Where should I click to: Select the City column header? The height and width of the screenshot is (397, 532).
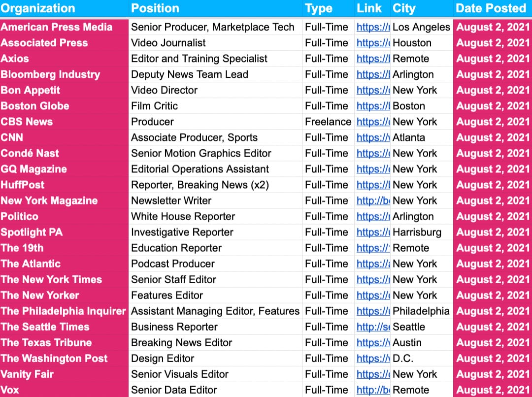click(x=404, y=8)
